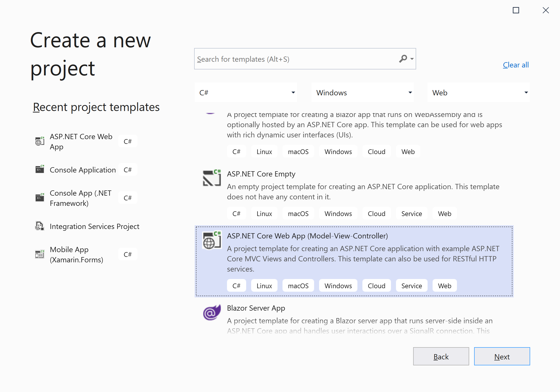Click the Console App (.NET Framework) icon
The image size is (560, 392).
point(40,198)
